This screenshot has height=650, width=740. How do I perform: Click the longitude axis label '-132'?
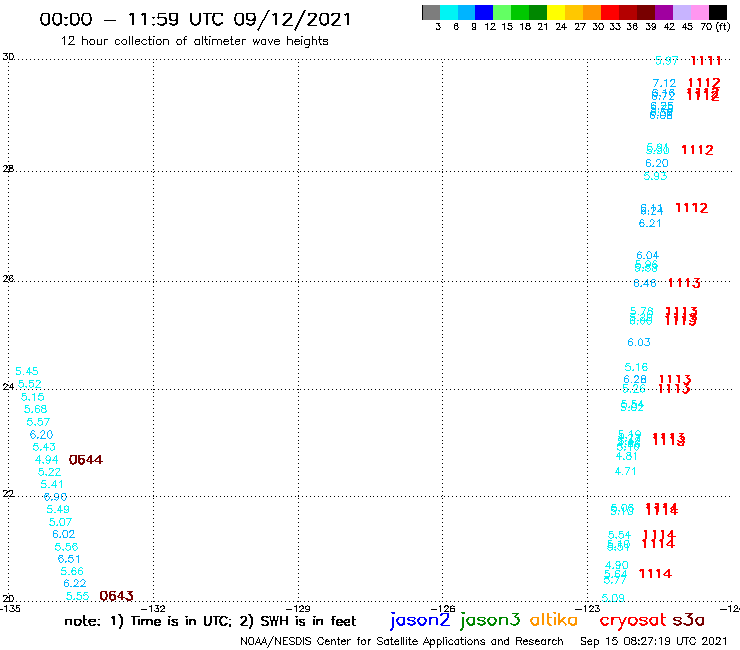[x=153, y=608]
